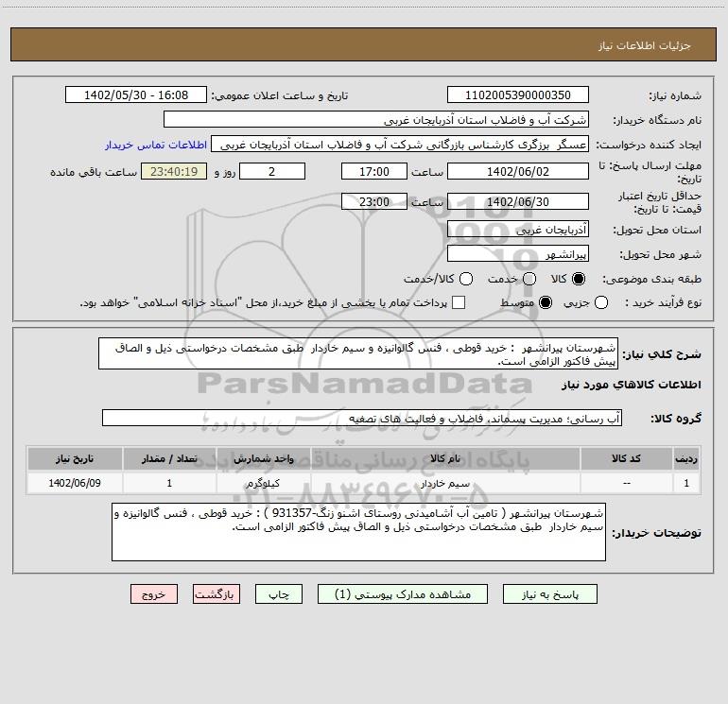Open the اطلاعات تماس خریدار link
The width and height of the screenshot is (728, 704).
[x=156, y=145]
